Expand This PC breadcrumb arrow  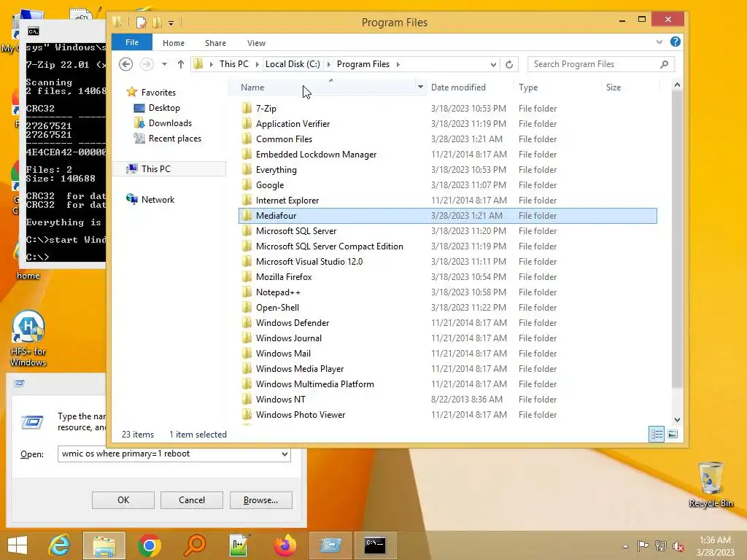[x=258, y=64]
